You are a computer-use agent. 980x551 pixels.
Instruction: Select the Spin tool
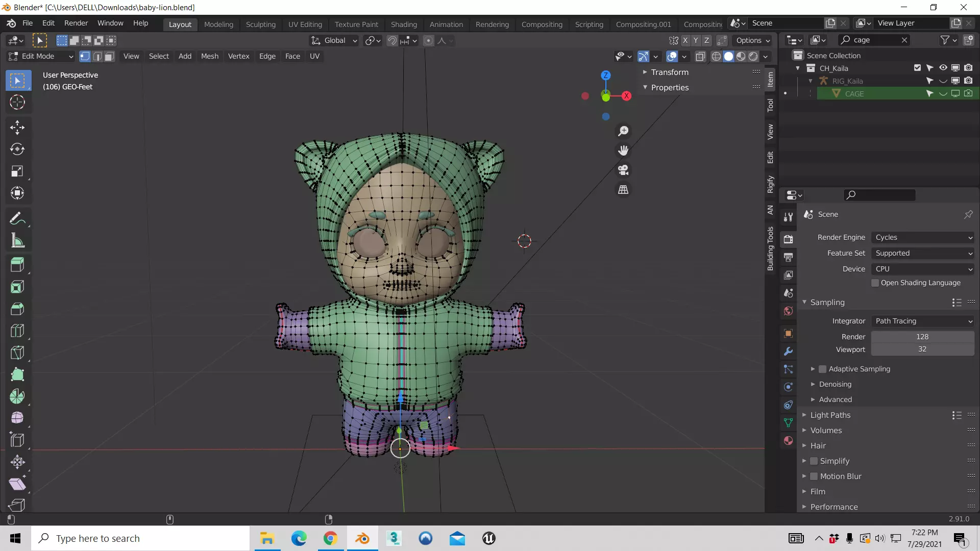click(x=17, y=396)
